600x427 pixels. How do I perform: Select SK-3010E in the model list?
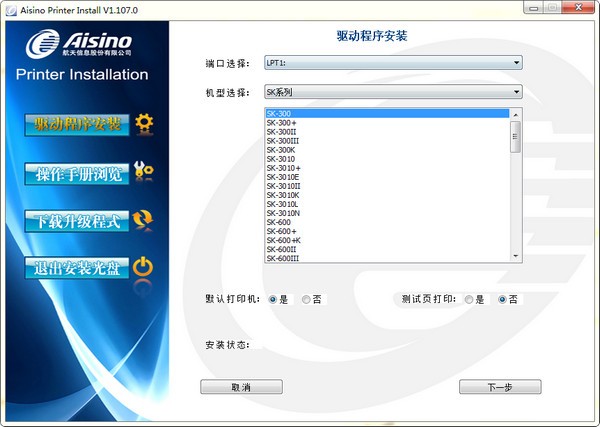387,177
